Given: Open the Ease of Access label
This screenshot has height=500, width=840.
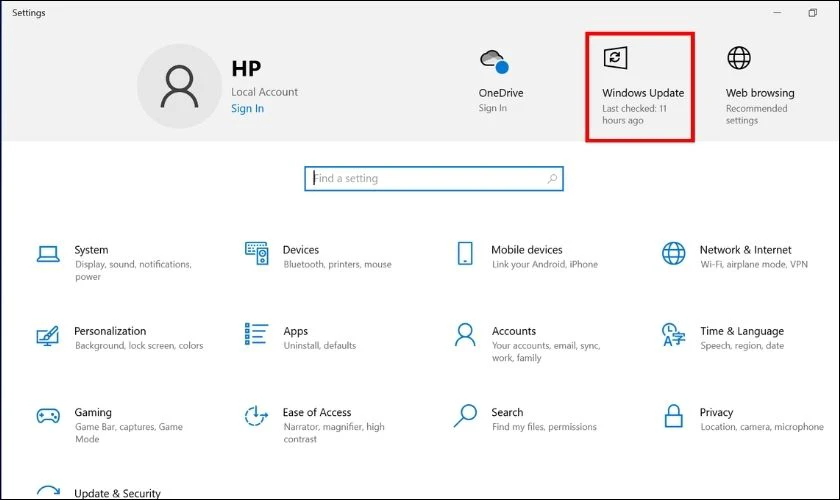Looking at the screenshot, I should pyautogui.click(x=317, y=412).
